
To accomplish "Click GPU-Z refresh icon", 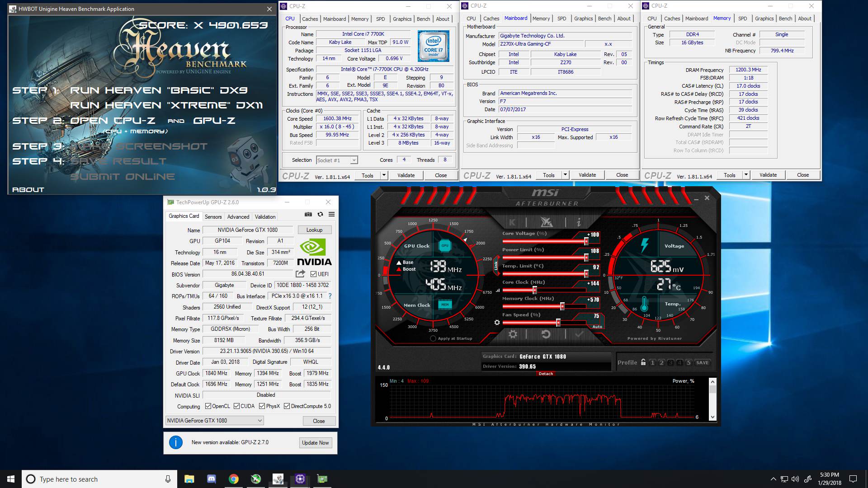I will tap(320, 214).
